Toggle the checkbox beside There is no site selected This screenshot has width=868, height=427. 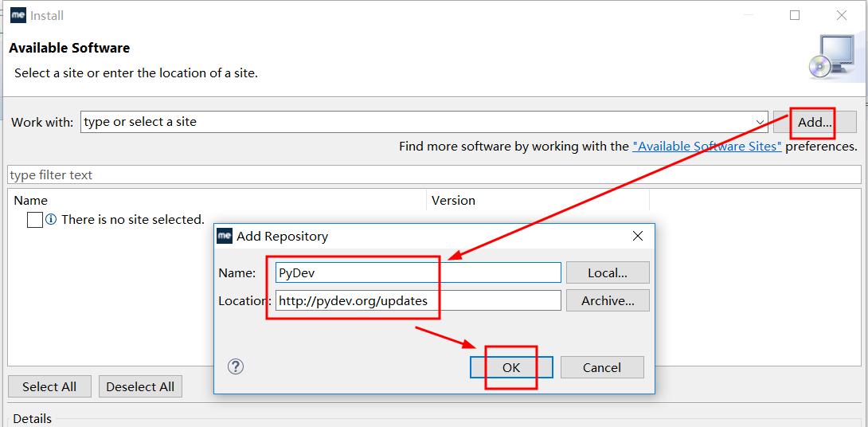point(35,219)
